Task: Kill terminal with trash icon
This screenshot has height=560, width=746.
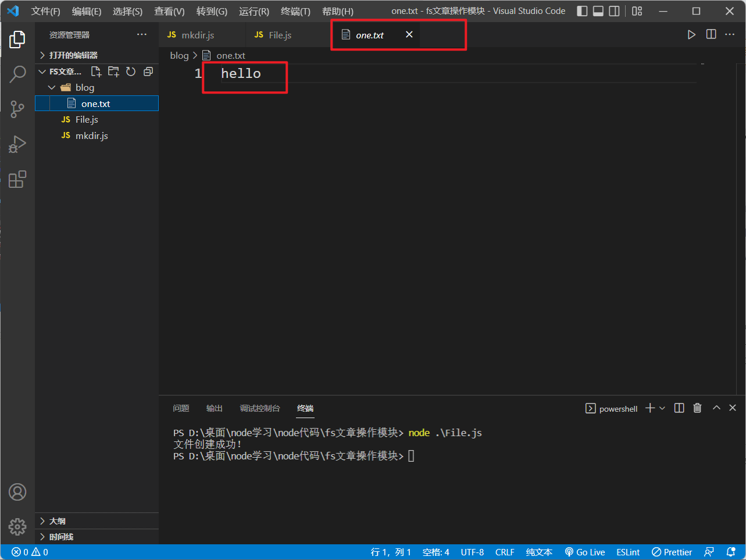Action: [x=697, y=408]
